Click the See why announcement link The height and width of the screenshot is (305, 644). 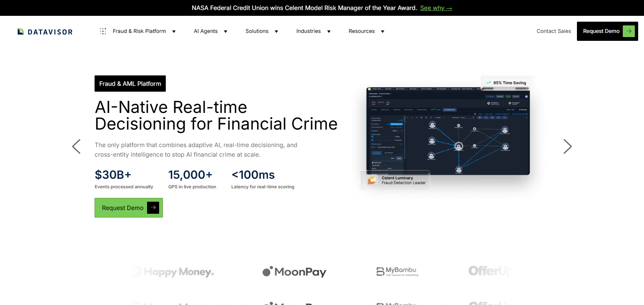tap(436, 8)
